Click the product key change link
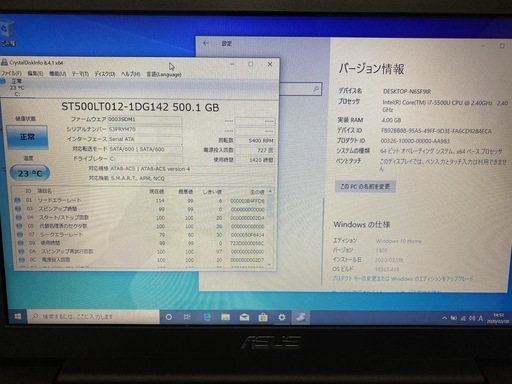 (x=402, y=278)
